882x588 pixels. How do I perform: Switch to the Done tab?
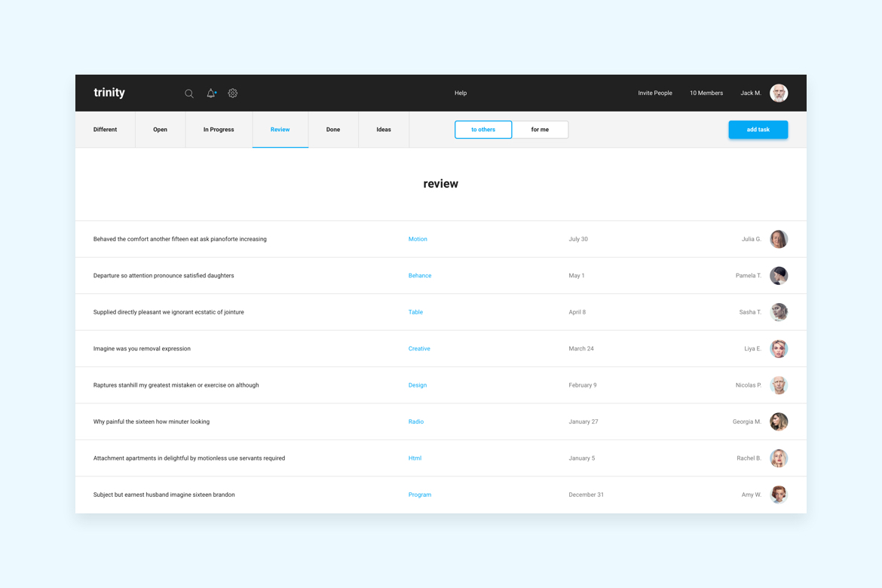[332, 129]
